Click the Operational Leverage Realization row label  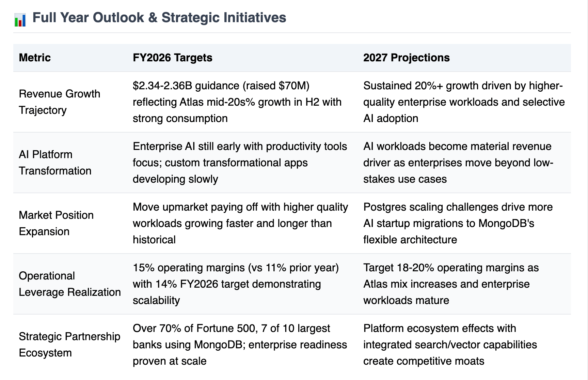point(70,284)
